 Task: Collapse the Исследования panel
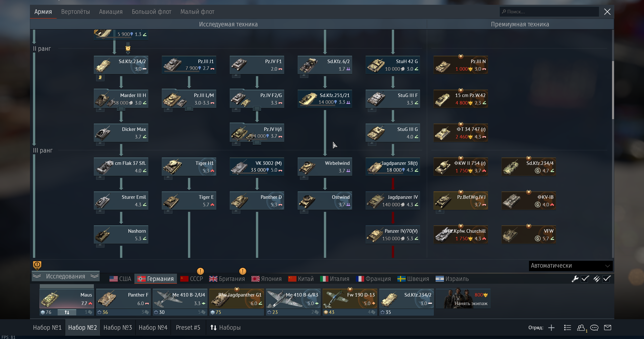tap(66, 276)
